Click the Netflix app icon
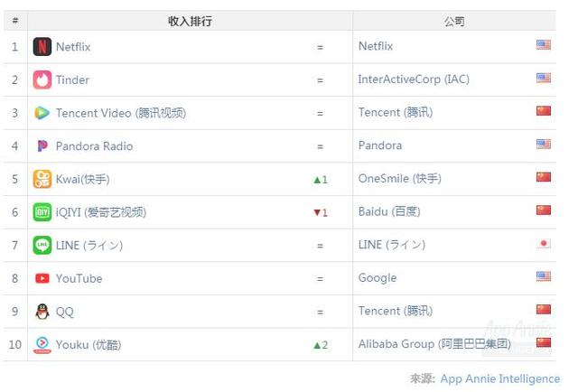Viewport: 578px width, 392px height. [42, 46]
